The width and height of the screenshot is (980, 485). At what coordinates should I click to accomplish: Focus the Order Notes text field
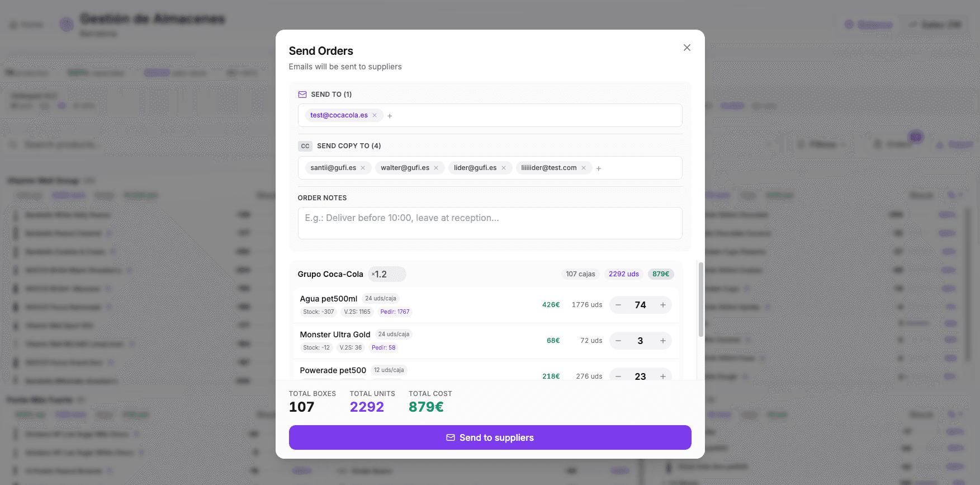coord(490,223)
